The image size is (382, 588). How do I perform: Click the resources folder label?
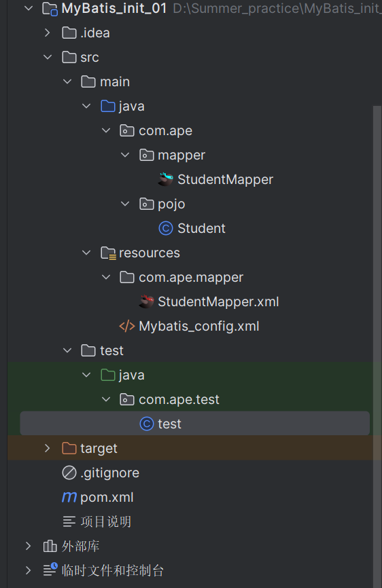coord(150,253)
